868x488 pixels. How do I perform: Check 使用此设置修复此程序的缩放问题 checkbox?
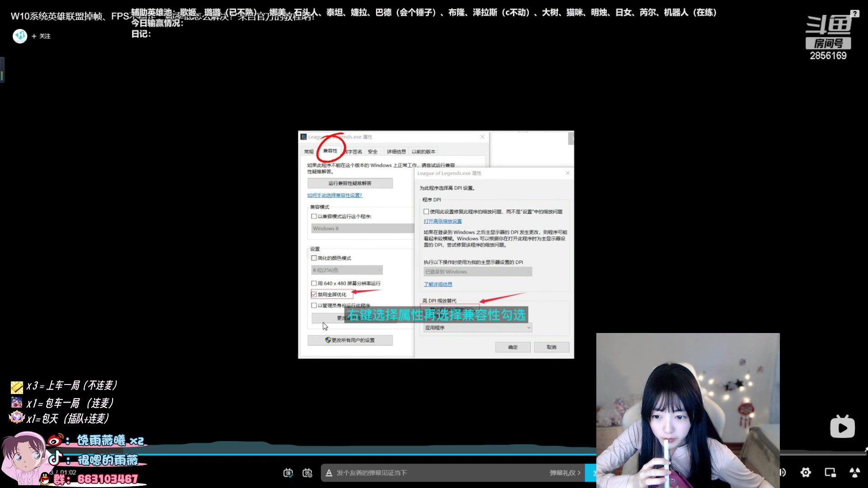[426, 211]
